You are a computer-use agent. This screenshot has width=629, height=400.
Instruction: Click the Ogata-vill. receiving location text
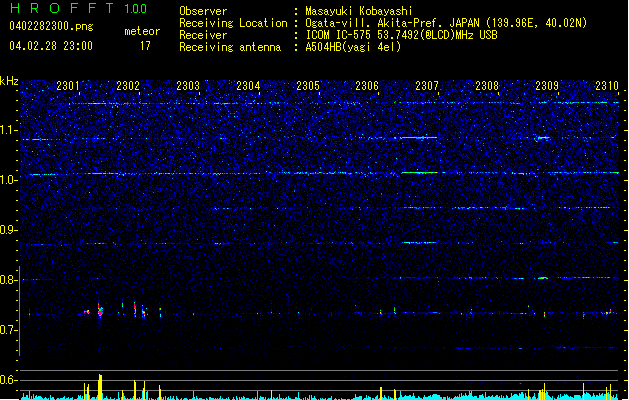coord(446,23)
